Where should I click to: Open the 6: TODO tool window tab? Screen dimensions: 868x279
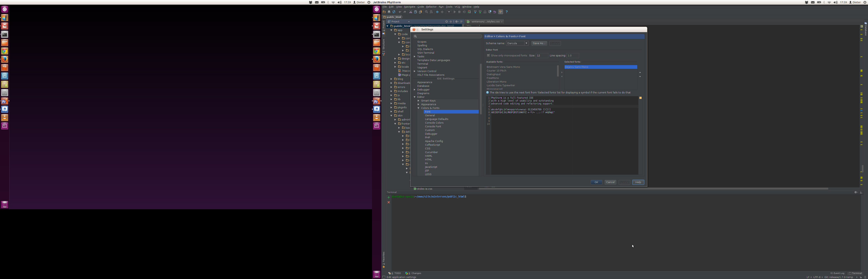tap(395, 273)
